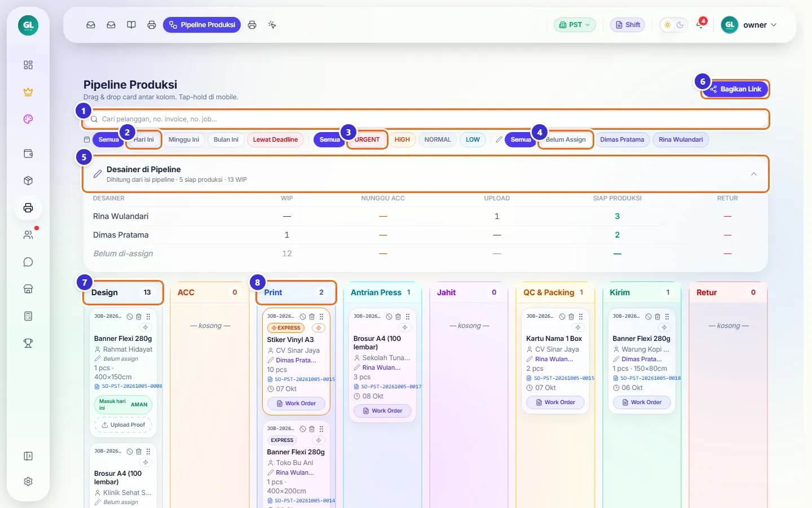
Task: Select the Pipeline Produksi tab
Action: pyautogui.click(x=202, y=25)
